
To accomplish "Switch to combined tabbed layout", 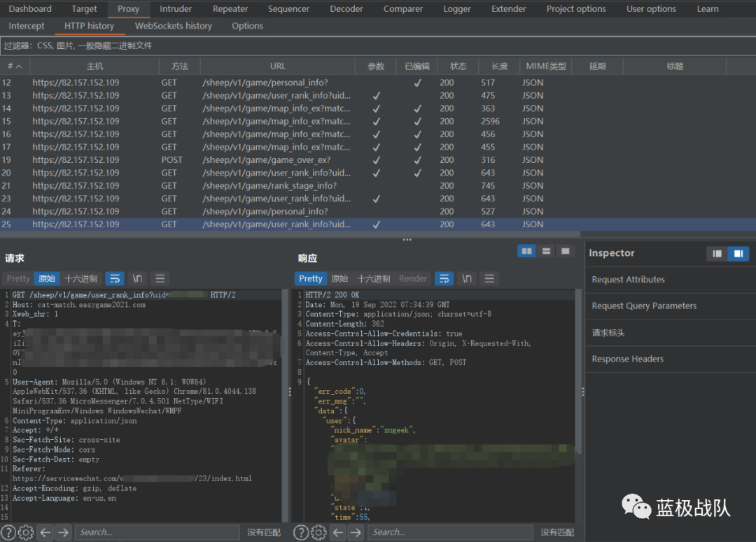I will 566,251.
